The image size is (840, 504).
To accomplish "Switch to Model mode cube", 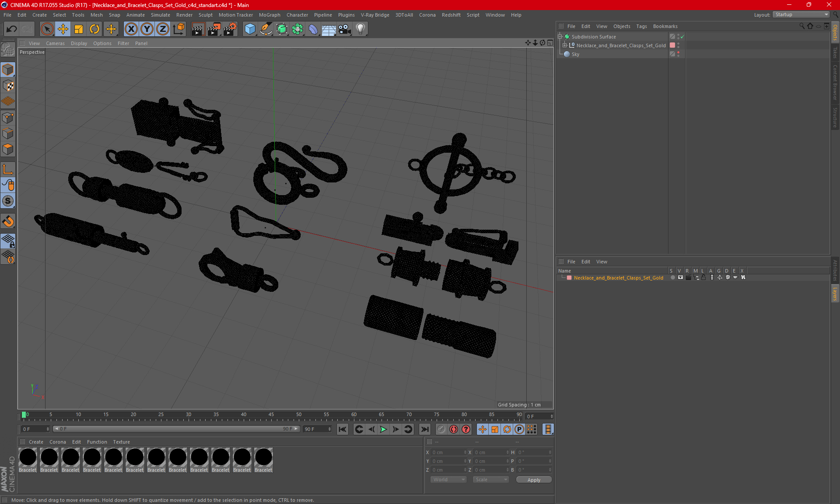I will click(8, 70).
